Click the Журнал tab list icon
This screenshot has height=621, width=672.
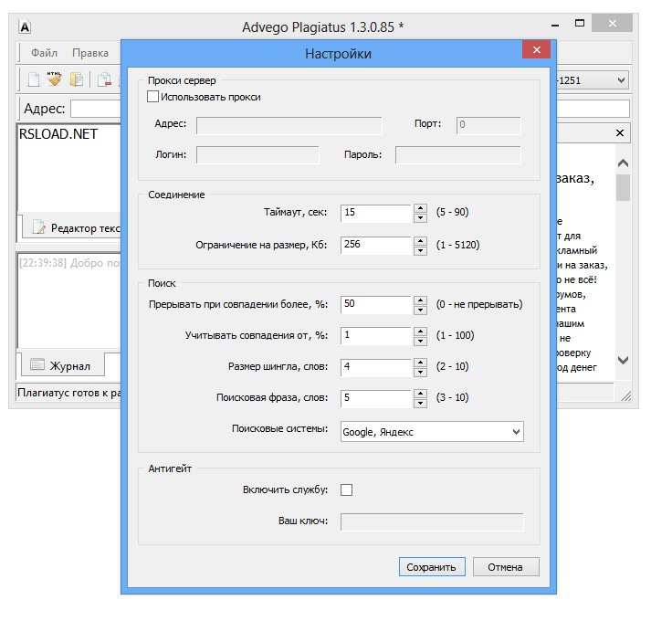pyautogui.click(x=37, y=364)
